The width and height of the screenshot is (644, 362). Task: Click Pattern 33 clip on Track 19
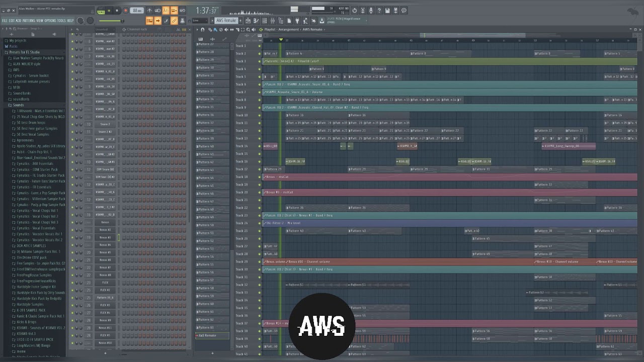(561, 185)
